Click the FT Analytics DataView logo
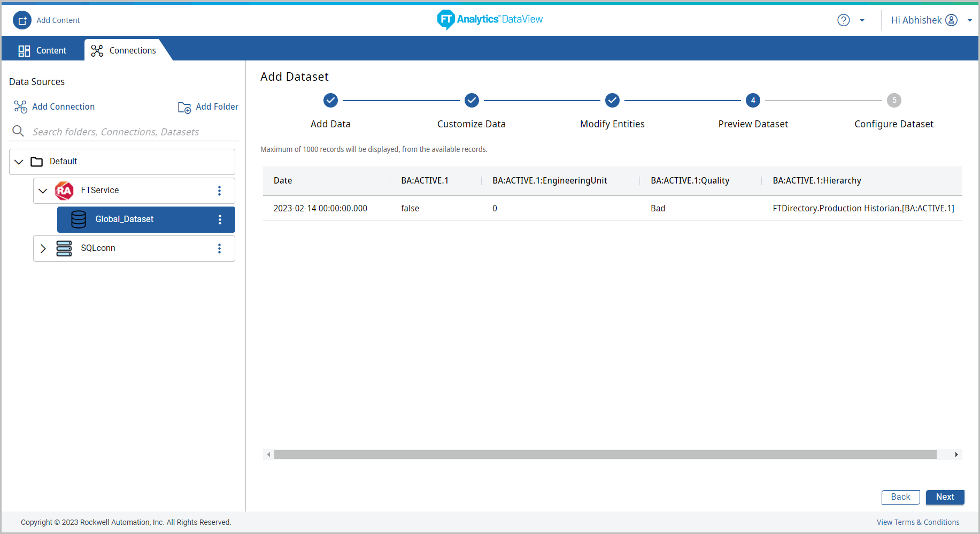Viewport: 980px width, 534px height. click(490, 20)
